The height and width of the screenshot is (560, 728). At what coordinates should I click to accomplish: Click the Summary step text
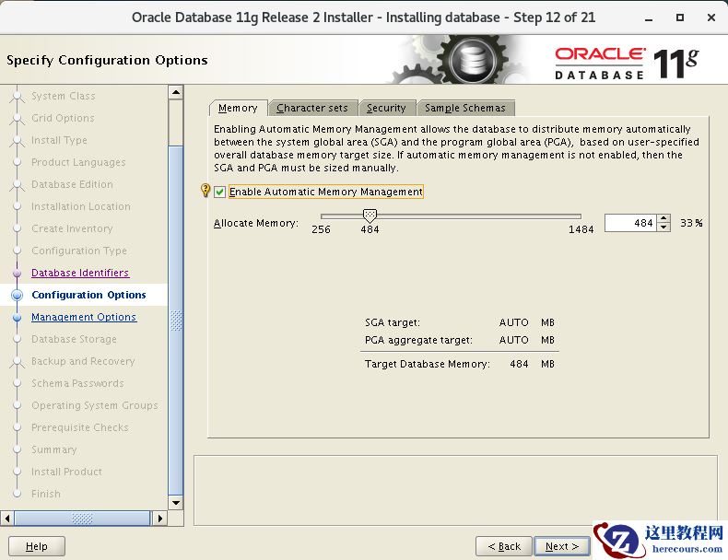[53, 449]
